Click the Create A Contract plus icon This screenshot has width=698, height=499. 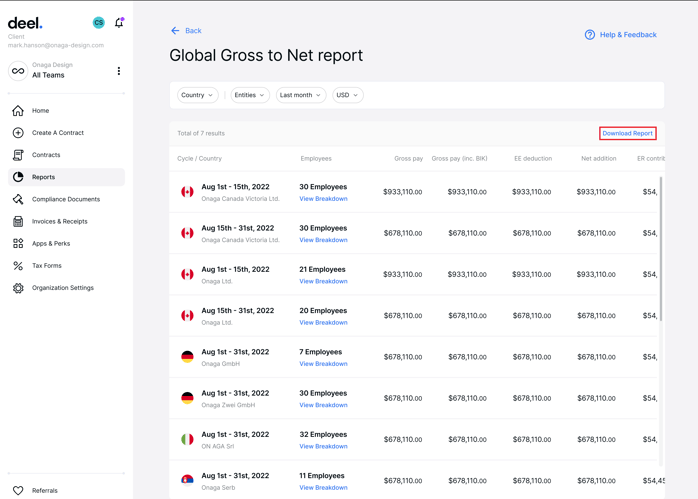click(x=18, y=133)
